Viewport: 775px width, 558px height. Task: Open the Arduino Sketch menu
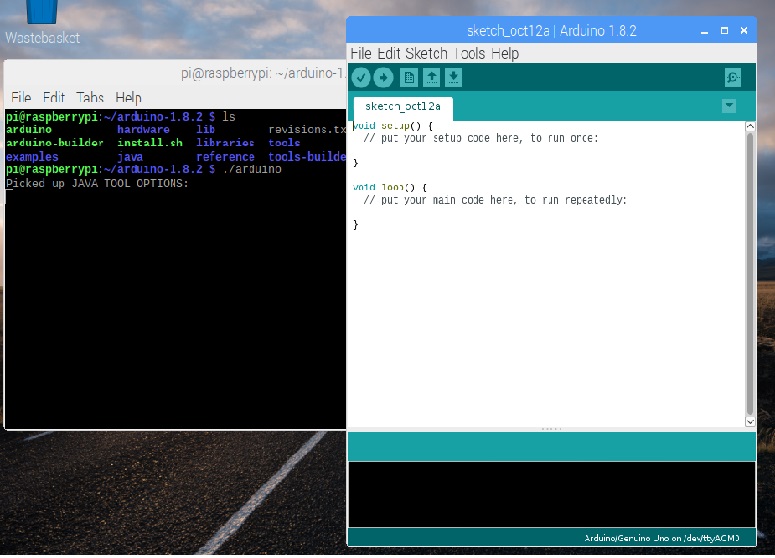[426, 53]
